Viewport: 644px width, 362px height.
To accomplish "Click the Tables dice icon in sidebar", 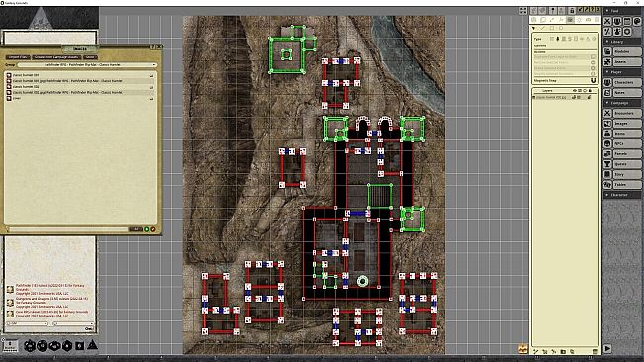I will click(x=607, y=185).
